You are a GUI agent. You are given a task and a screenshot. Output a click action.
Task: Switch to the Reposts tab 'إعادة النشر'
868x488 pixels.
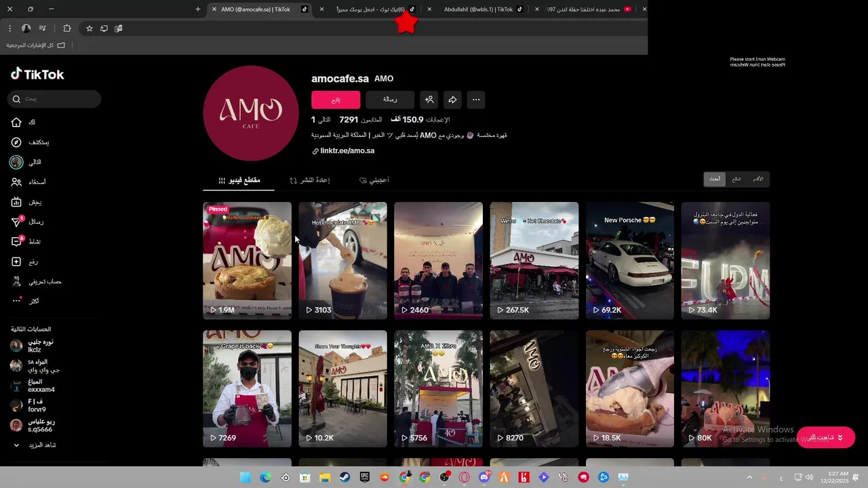tap(309, 180)
